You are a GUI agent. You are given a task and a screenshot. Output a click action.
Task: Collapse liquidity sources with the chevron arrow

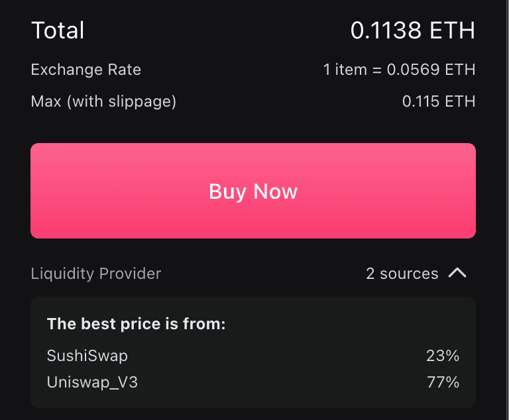click(x=457, y=273)
